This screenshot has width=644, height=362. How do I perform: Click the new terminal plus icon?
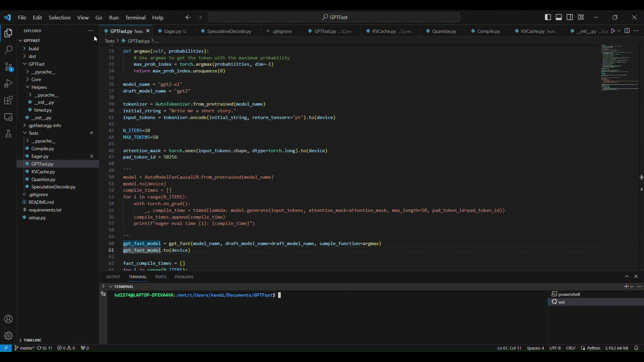(626, 286)
